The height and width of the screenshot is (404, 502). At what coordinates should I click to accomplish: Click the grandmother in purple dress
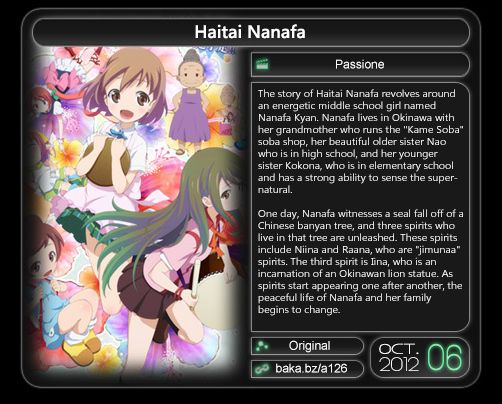(x=191, y=102)
